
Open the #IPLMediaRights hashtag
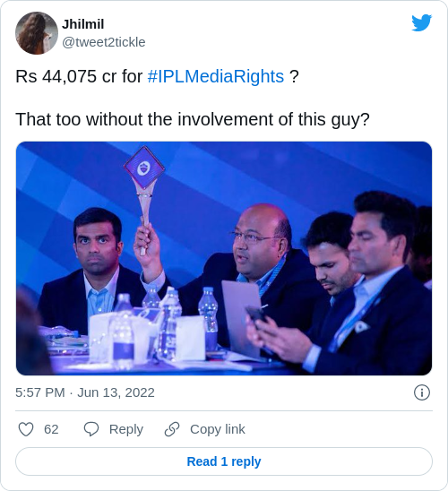point(216,76)
